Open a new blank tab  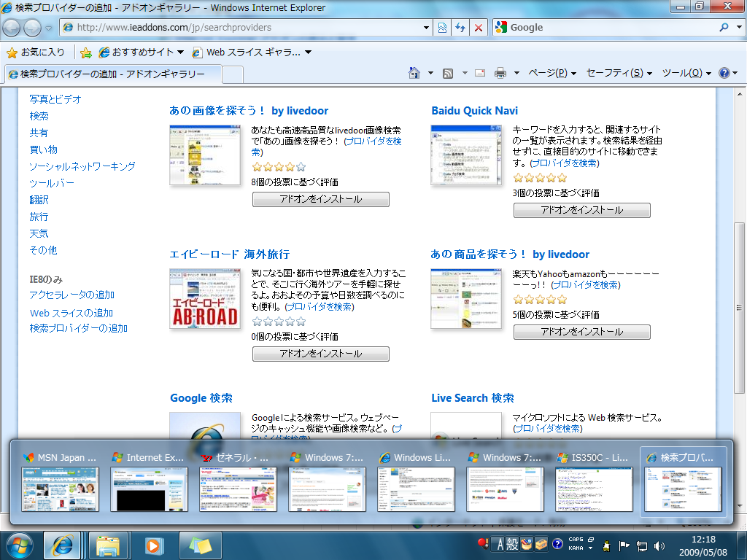(x=233, y=75)
